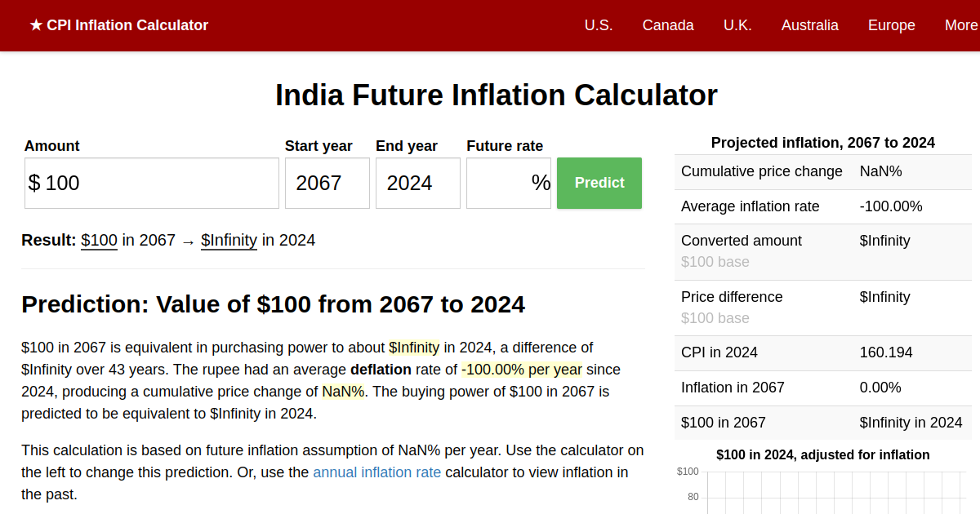
Task: Open the Australia inflation page
Action: coord(809,25)
